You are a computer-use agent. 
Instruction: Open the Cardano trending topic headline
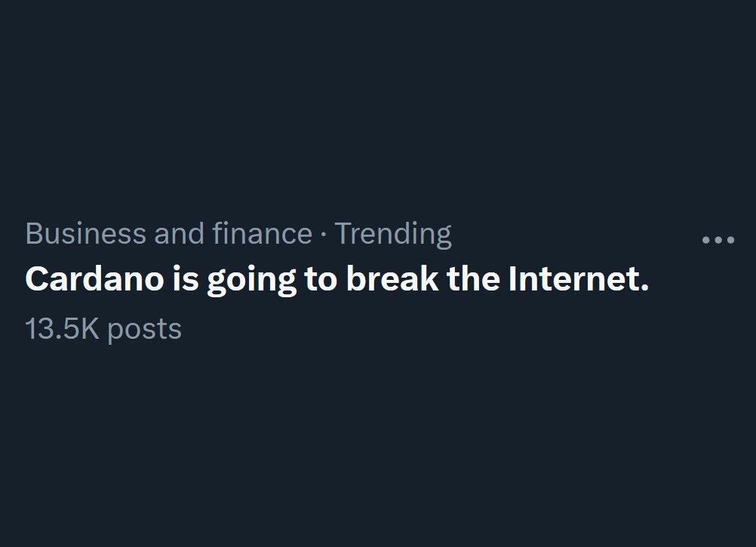tap(337, 279)
